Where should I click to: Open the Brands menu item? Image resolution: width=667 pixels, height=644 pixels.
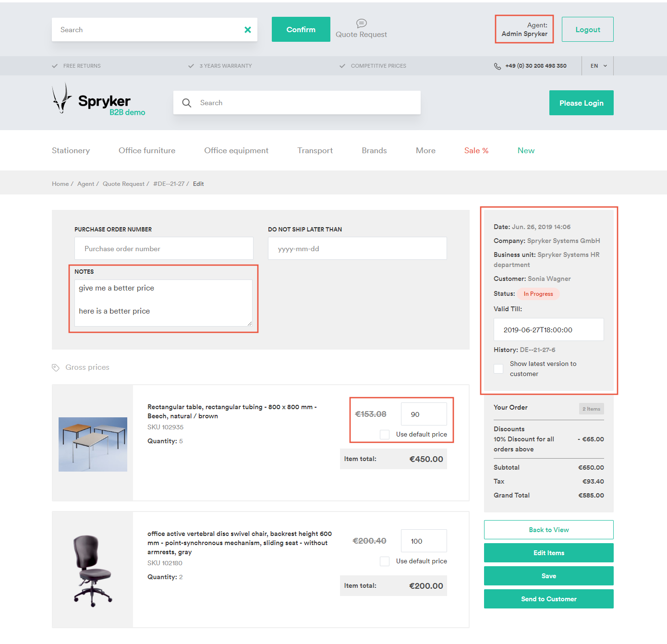tap(375, 150)
